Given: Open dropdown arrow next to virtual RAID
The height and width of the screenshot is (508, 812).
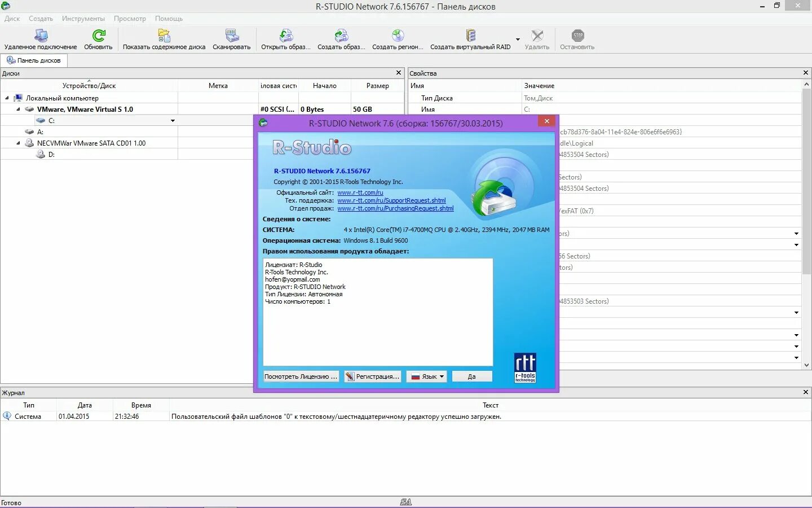Looking at the screenshot, I should point(518,40).
